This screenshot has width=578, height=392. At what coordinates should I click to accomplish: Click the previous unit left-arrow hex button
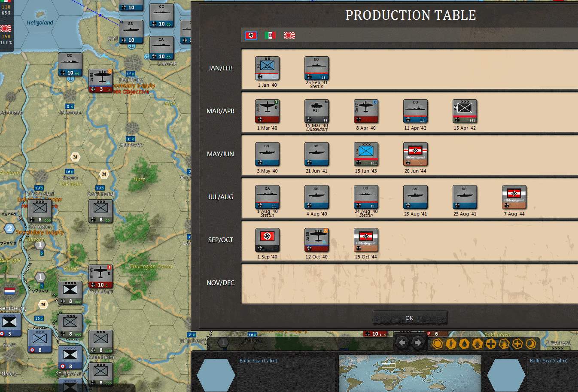coord(402,343)
